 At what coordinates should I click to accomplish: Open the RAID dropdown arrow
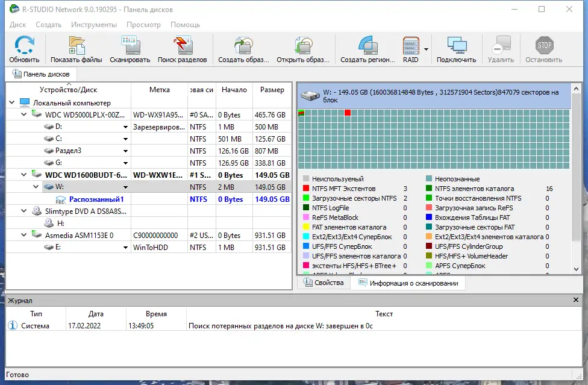pos(426,49)
